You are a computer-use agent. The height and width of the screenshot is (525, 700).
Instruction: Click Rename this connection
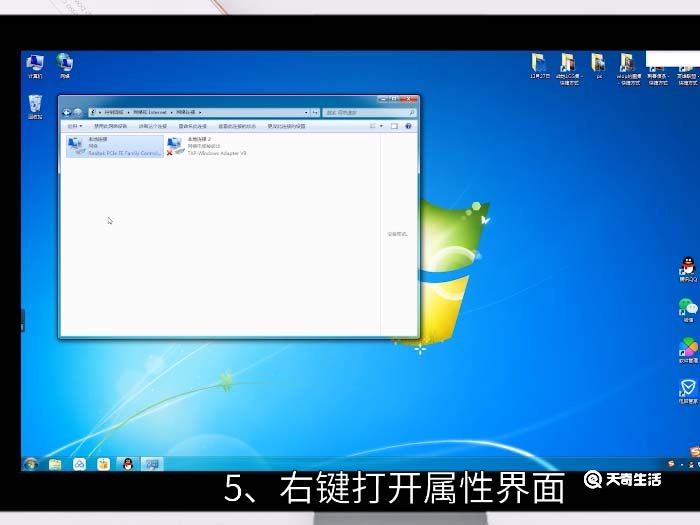[x=193, y=126]
